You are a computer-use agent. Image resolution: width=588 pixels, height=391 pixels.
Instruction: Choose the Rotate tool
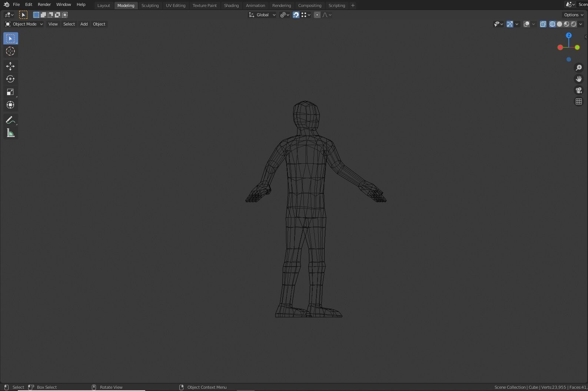coord(10,79)
